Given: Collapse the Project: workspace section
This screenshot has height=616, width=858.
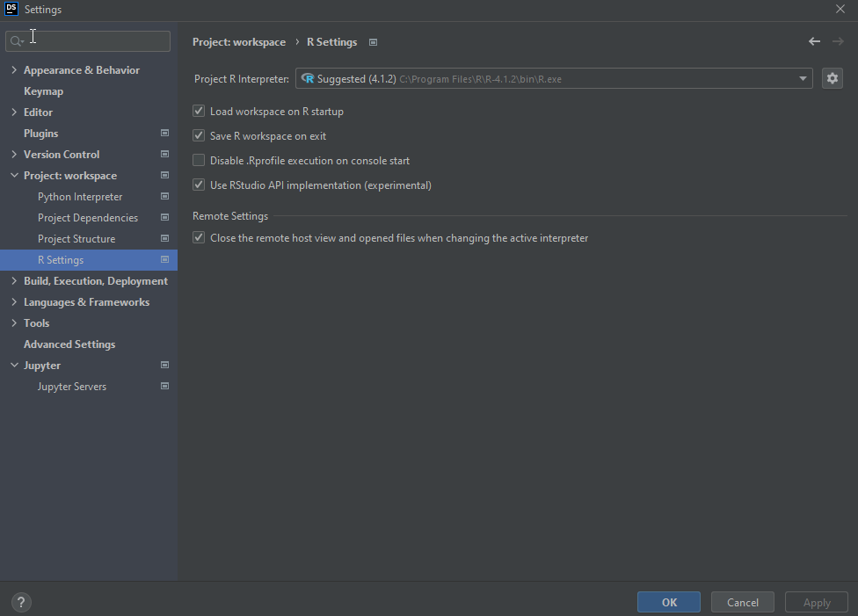Looking at the screenshot, I should [13, 175].
